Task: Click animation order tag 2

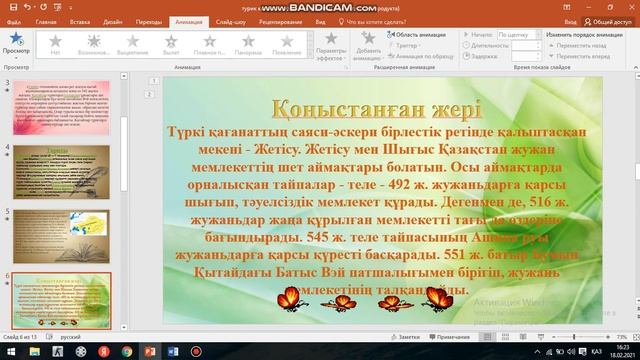Action: (x=149, y=94)
